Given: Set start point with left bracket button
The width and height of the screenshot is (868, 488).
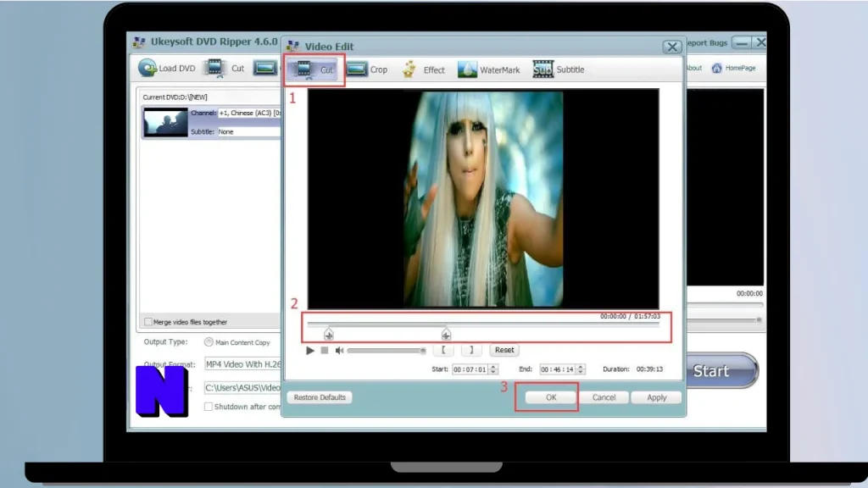Looking at the screenshot, I should 443,350.
